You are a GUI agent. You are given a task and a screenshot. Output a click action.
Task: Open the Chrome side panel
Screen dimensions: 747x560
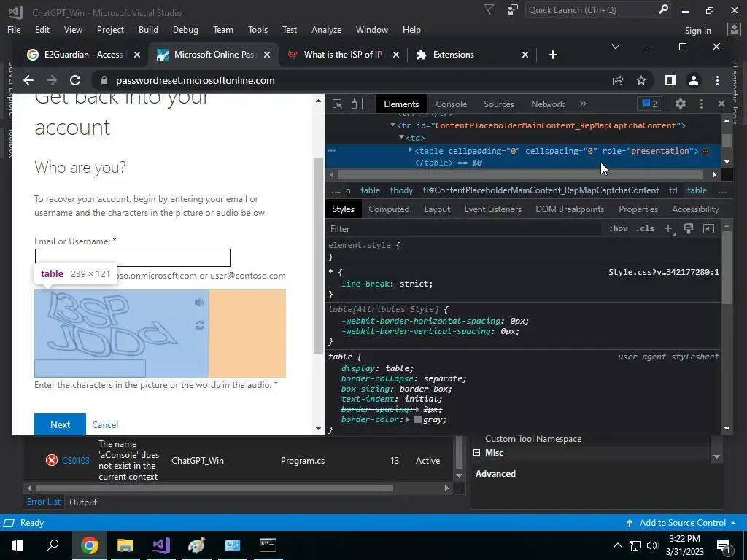670,80
